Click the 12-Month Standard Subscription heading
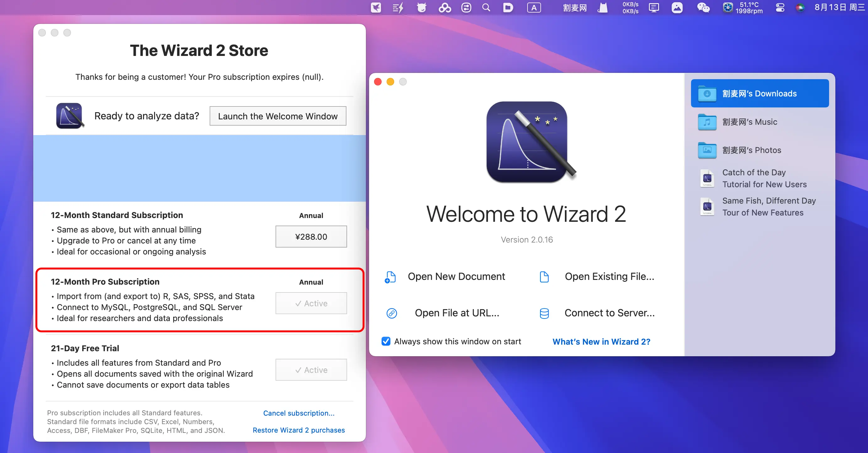Screen dimensions: 868x453 (117, 215)
